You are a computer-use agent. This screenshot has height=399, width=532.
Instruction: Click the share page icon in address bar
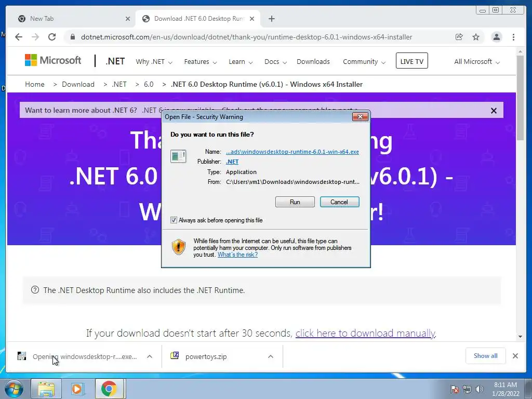point(459,37)
